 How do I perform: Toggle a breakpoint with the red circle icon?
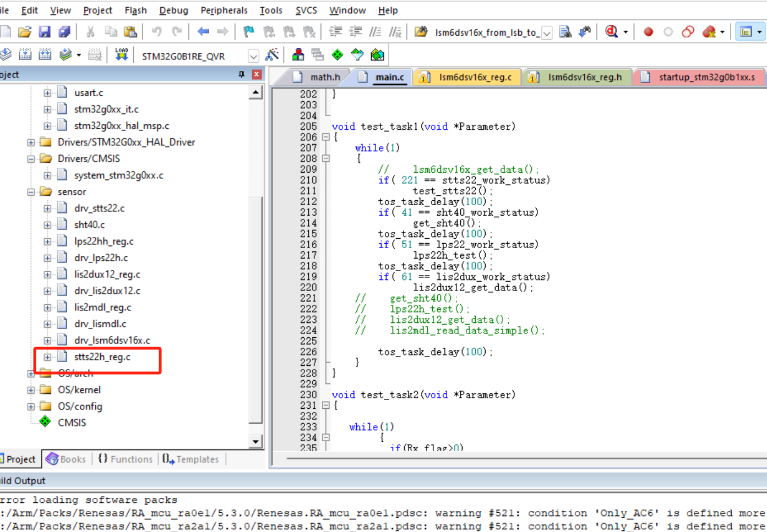pos(648,32)
